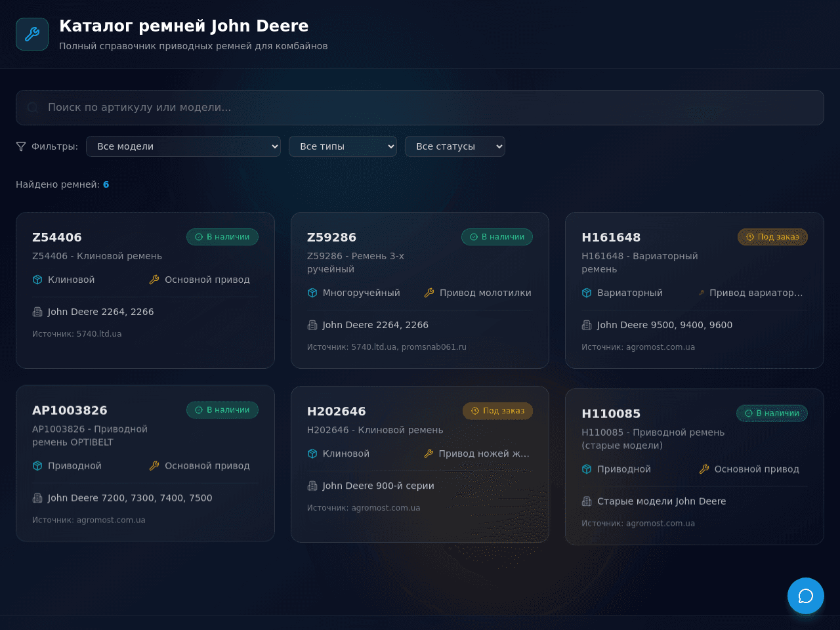The height and width of the screenshot is (630, 840).
Task: Click John Deere 900-й серии text
Action: pyautogui.click(x=379, y=486)
